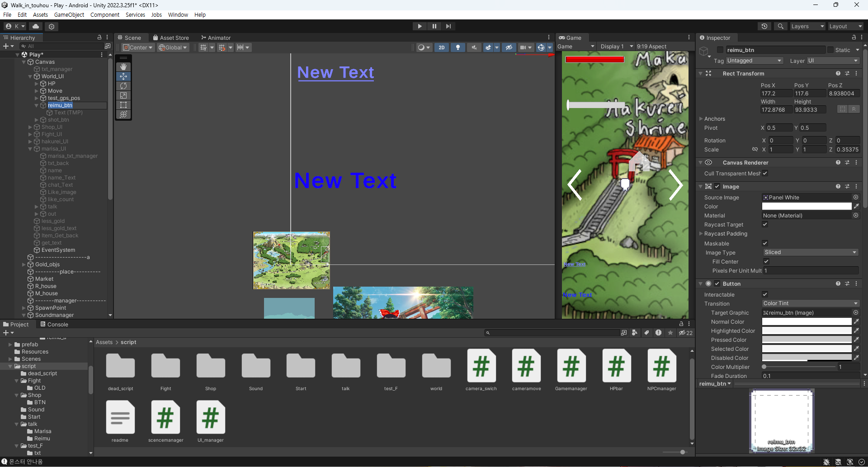
Task: Pick Source Image object selector circle
Action: point(855,197)
